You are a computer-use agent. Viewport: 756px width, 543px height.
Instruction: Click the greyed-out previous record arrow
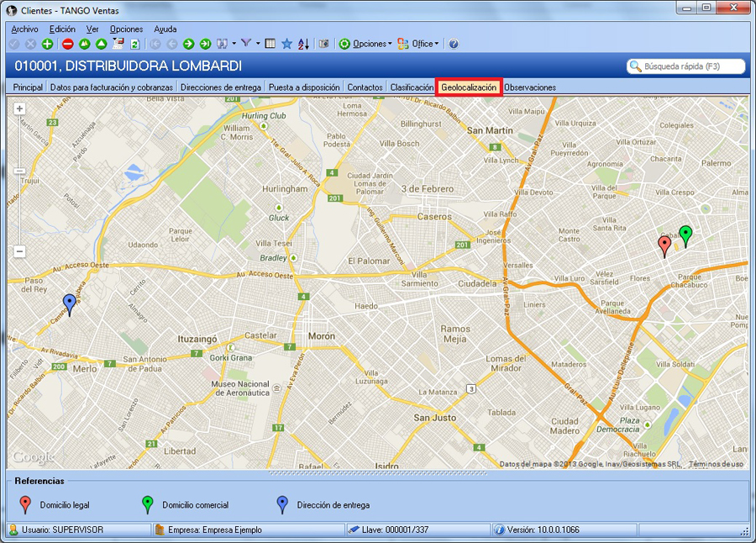pos(172,44)
